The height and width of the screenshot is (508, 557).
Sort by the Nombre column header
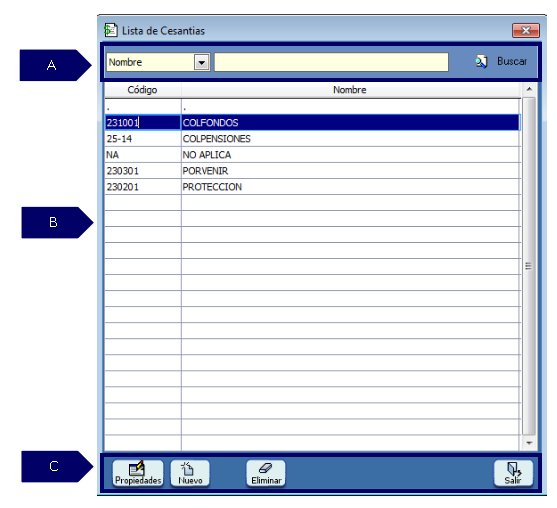click(x=350, y=90)
